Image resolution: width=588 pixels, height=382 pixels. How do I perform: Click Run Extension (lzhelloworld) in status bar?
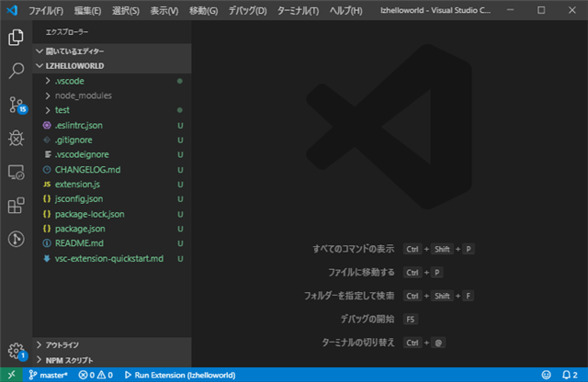[180, 375]
